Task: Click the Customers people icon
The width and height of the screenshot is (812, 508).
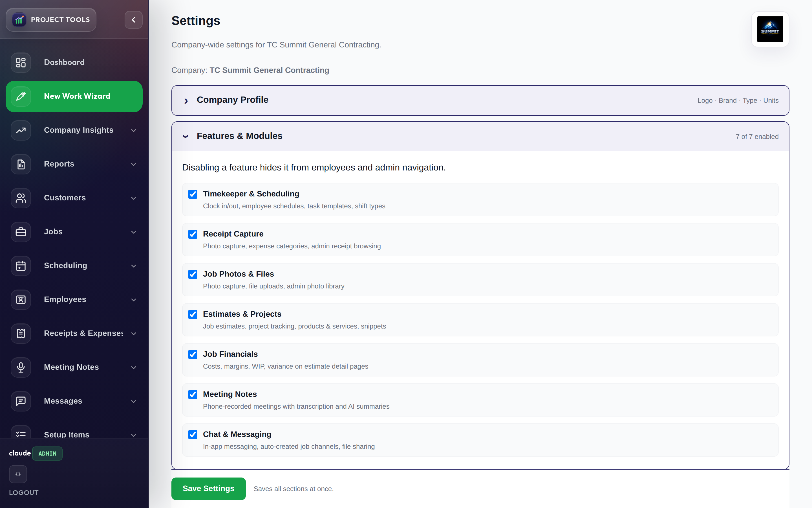Action: click(21, 198)
